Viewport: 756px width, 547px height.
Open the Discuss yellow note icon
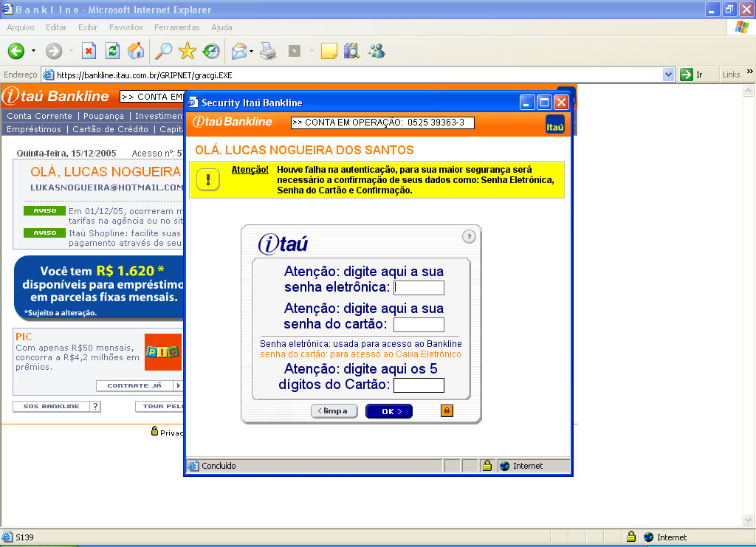point(329,51)
